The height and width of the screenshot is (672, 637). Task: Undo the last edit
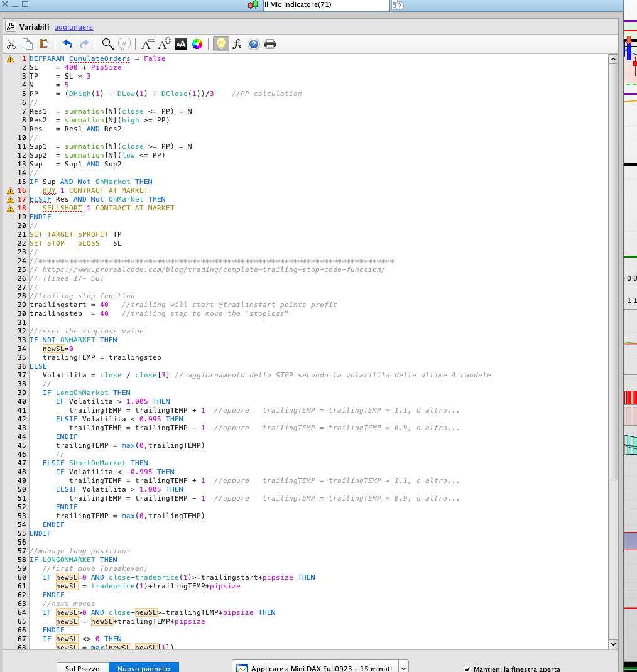(68, 44)
